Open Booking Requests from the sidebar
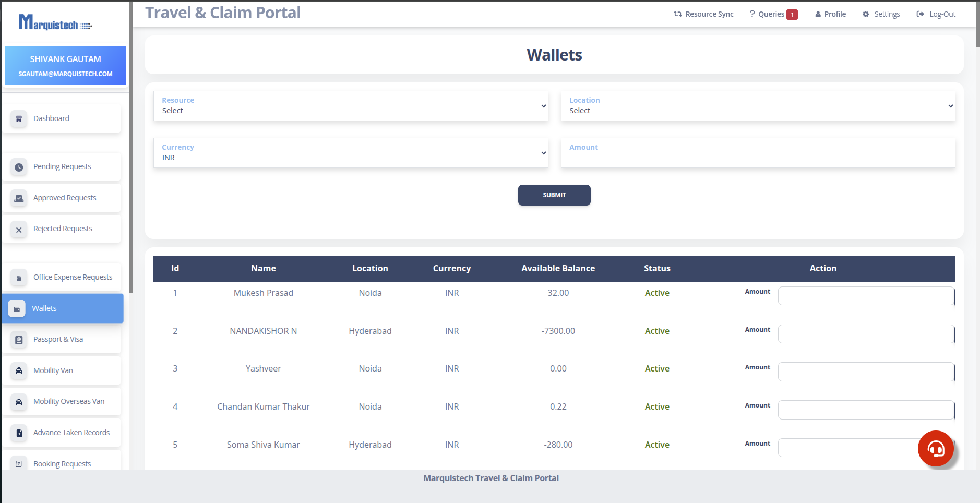 click(x=62, y=464)
